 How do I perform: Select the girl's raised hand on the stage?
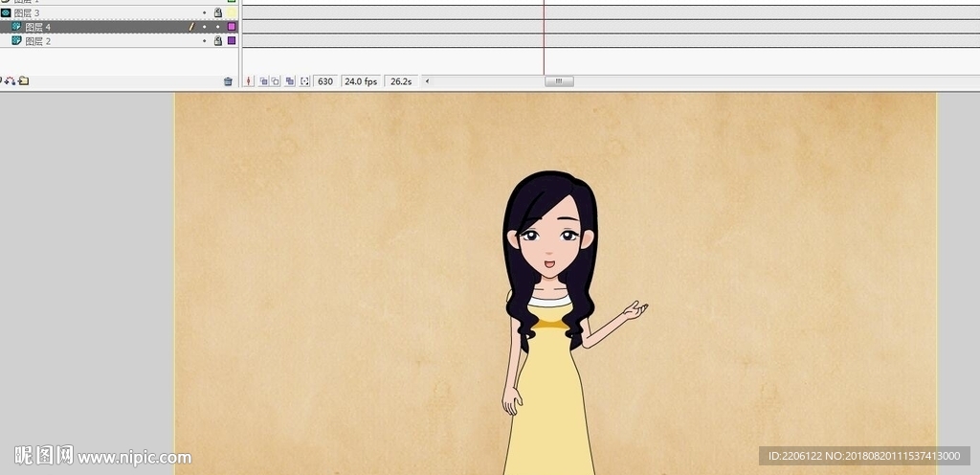(635, 310)
